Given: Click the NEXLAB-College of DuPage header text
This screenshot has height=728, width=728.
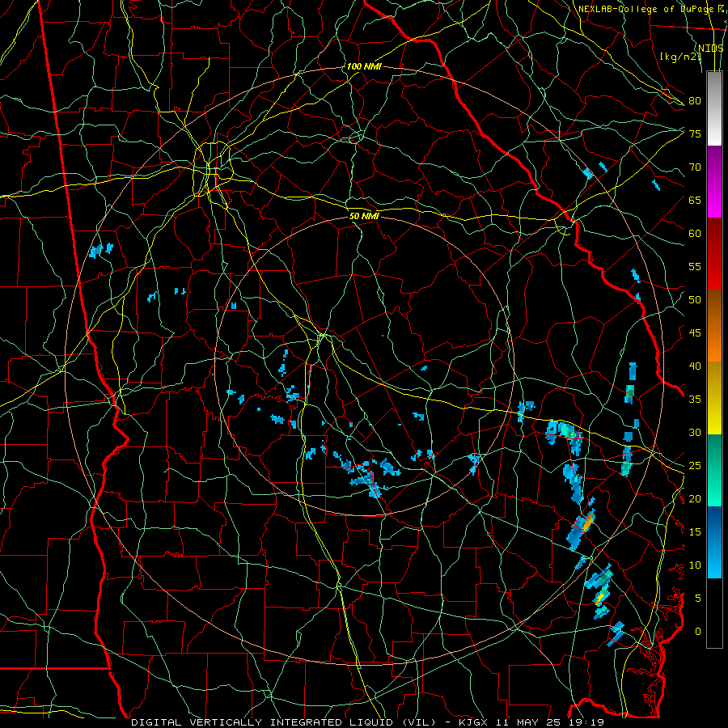Looking at the screenshot, I should 645,9.
